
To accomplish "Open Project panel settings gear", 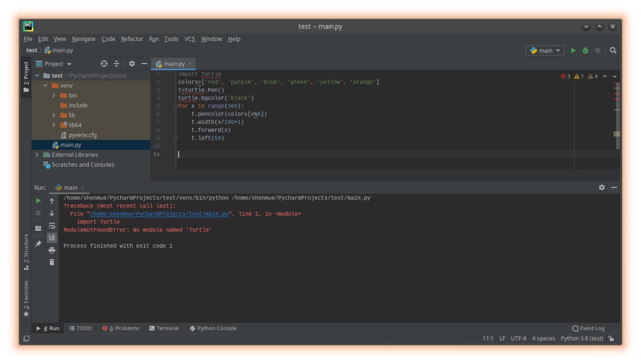I will [132, 64].
